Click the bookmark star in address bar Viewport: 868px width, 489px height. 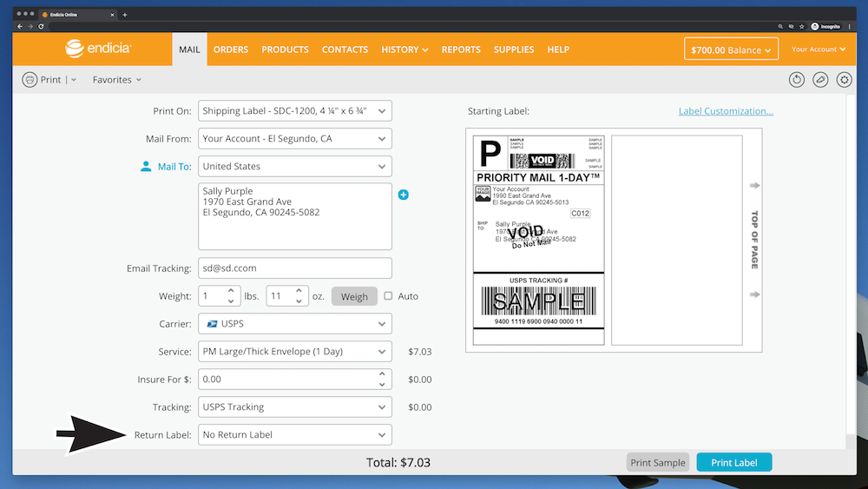click(x=801, y=27)
